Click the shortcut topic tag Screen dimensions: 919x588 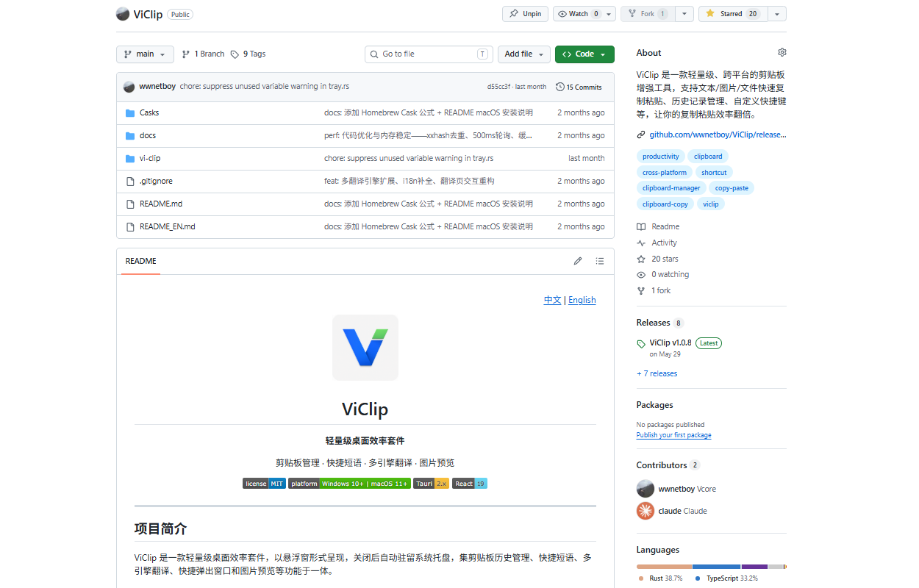714,173
